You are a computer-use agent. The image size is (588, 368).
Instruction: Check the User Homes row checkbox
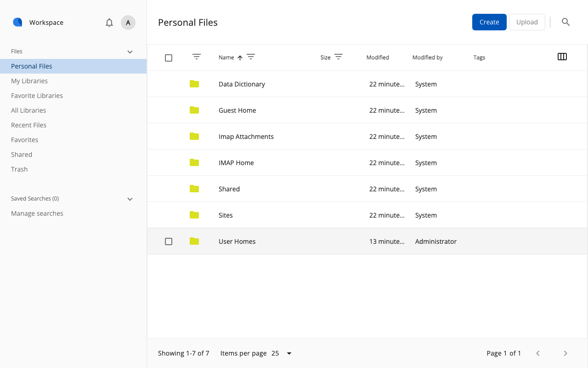(169, 241)
